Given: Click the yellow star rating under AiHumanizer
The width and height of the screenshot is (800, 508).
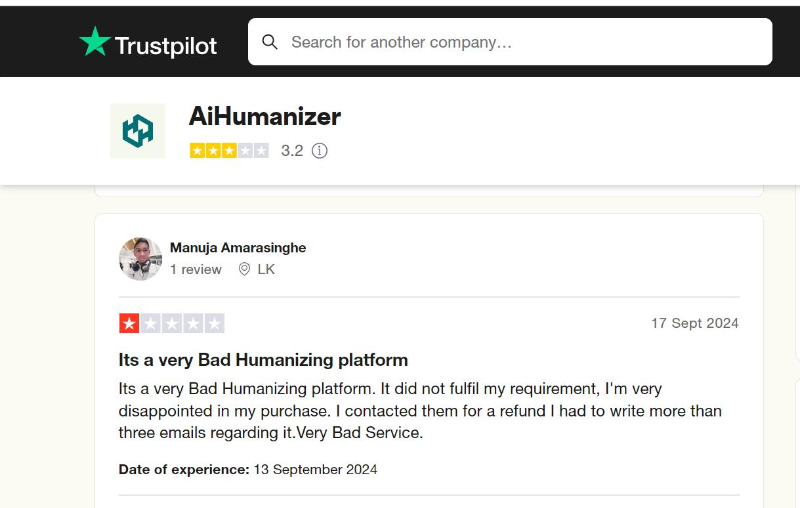Looking at the screenshot, I should click(229, 151).
